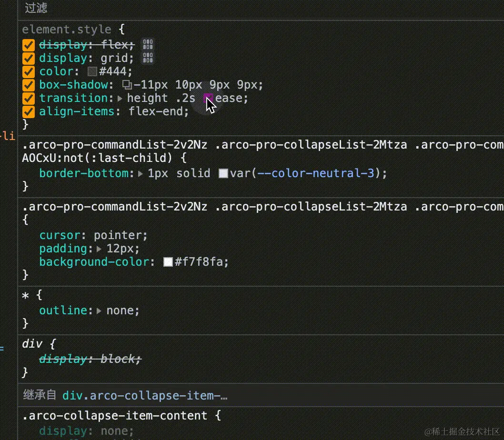Click the border-bottom property name
Screen dimensions: 504x440
[83, 173]
